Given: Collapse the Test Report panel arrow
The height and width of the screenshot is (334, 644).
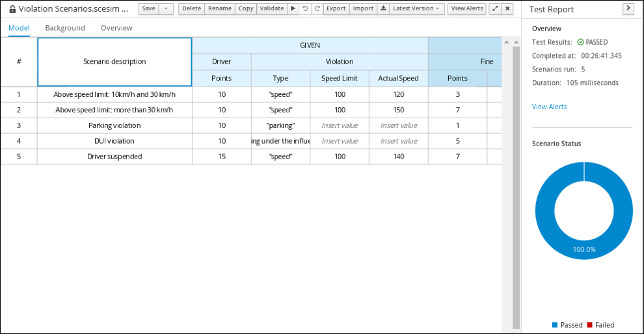Looking at the screenshot, I should [x=628, y=8].
